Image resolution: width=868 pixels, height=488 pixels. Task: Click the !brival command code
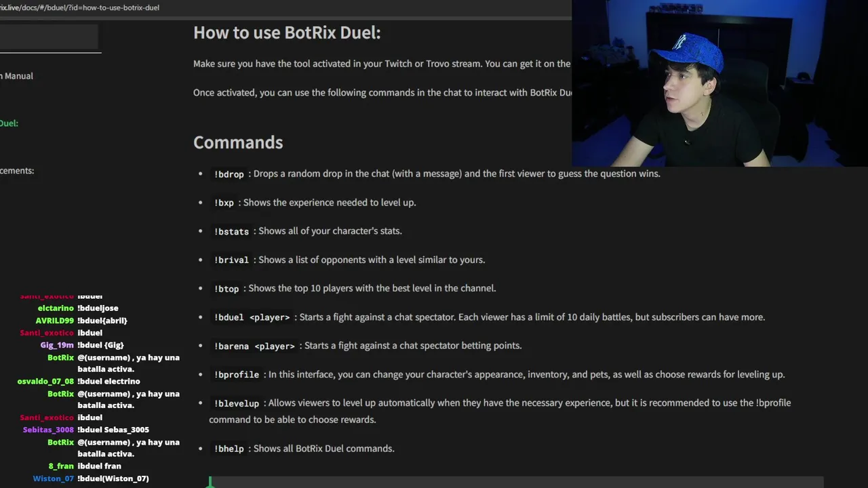coord(231,260)
